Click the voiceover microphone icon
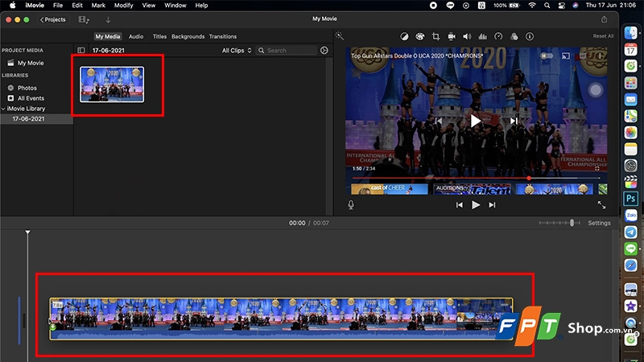Screen dimensions: 644x362 click(351, 205)
